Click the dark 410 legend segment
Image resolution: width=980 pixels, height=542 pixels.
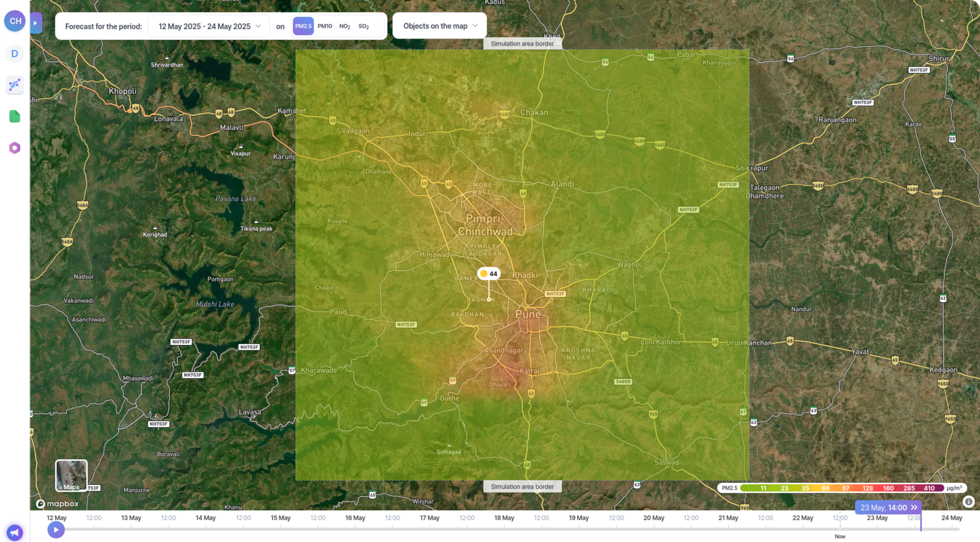point(929,488)
